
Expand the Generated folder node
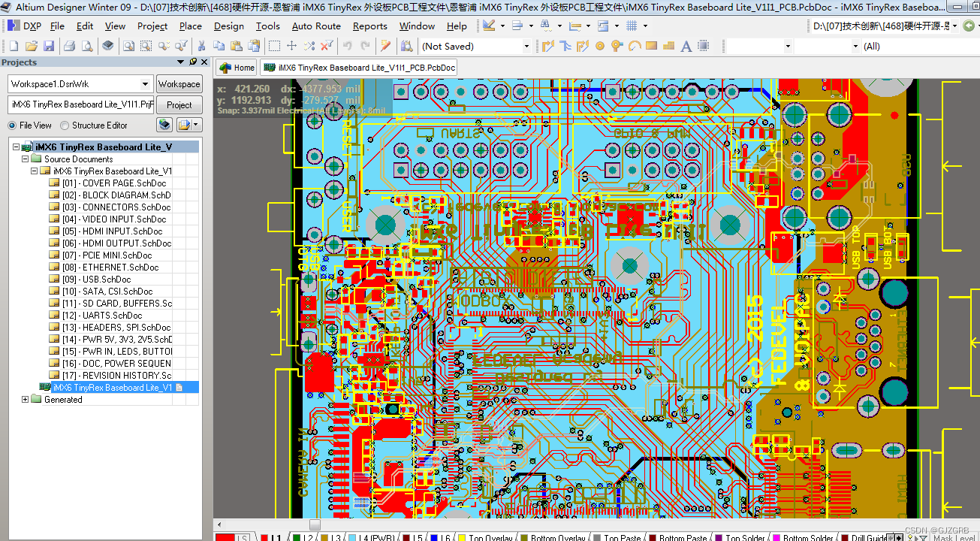(25, 398)
